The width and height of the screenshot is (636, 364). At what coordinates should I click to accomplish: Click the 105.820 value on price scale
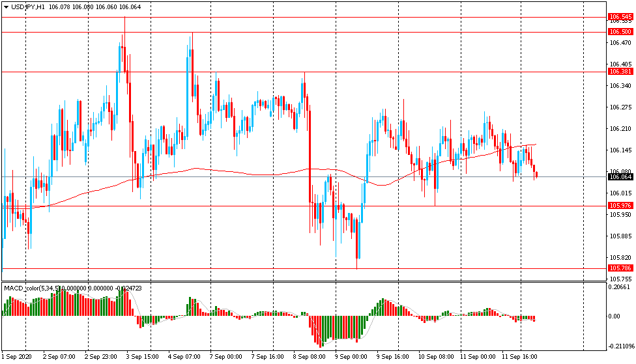[x=620, y=258]
